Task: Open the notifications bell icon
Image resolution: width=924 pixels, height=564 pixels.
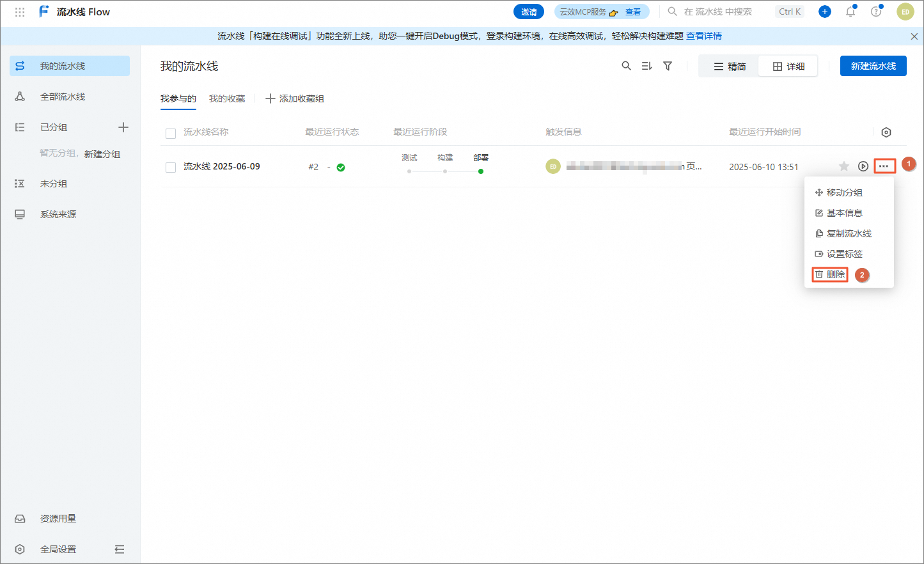Action: click(850, 12)
